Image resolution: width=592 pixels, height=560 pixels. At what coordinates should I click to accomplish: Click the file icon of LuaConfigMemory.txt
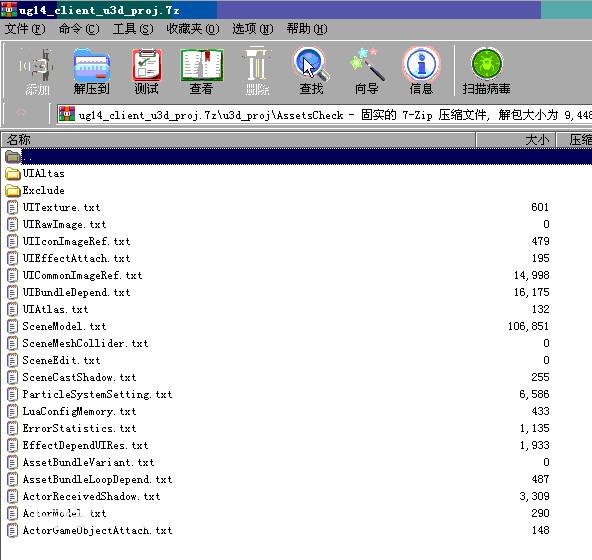point(12,411)
